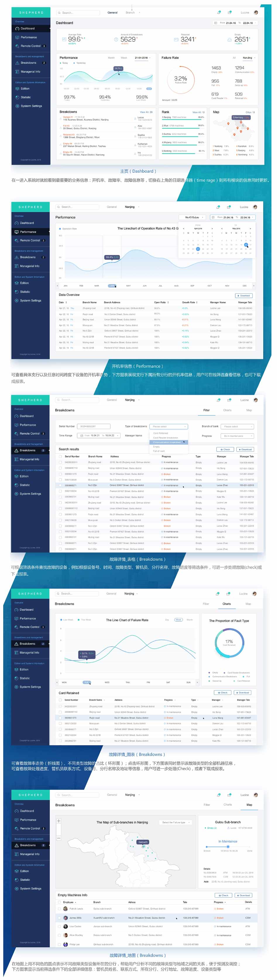Open the No.43 GuLou branch dropdown
Viewport: 277px width, 980px height.
[x=193, y=217]
